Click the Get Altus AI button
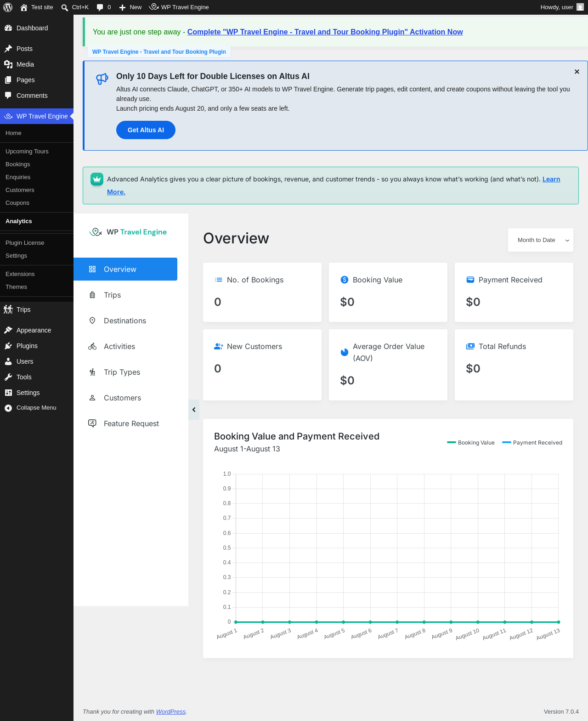Screen dimensions: 588x721 pos(146,130)
